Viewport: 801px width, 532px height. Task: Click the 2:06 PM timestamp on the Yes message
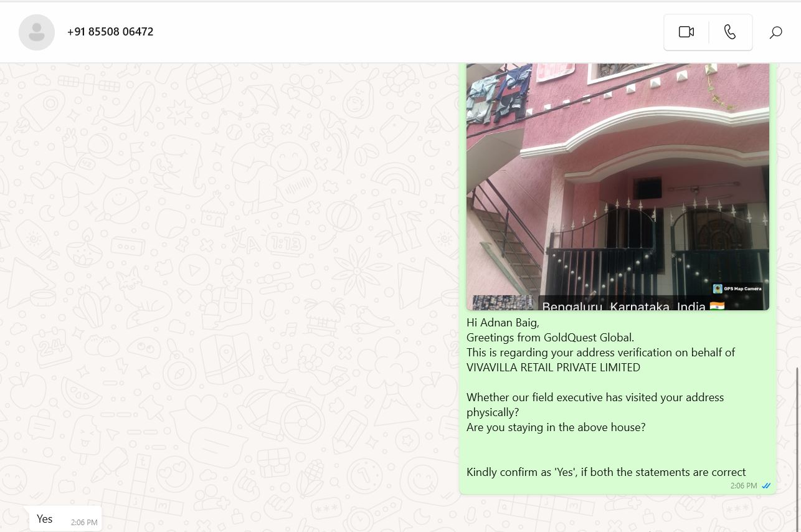tap(84, 523)
